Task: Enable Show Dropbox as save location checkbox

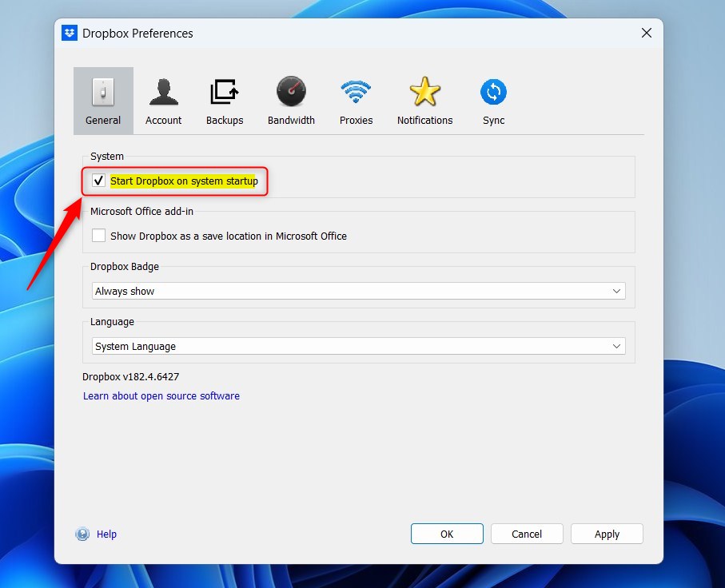Action: [x=99, y=236]
